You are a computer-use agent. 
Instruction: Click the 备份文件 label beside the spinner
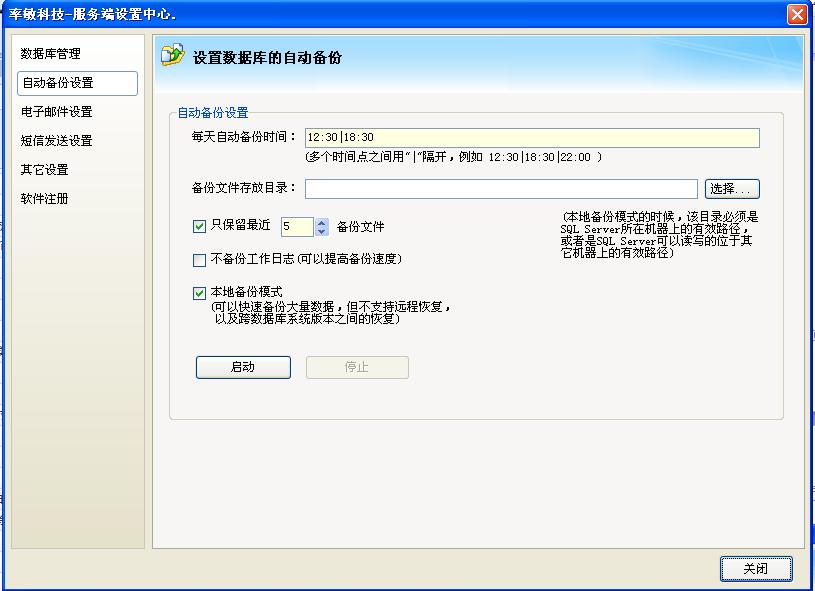(x=360, y=227)
